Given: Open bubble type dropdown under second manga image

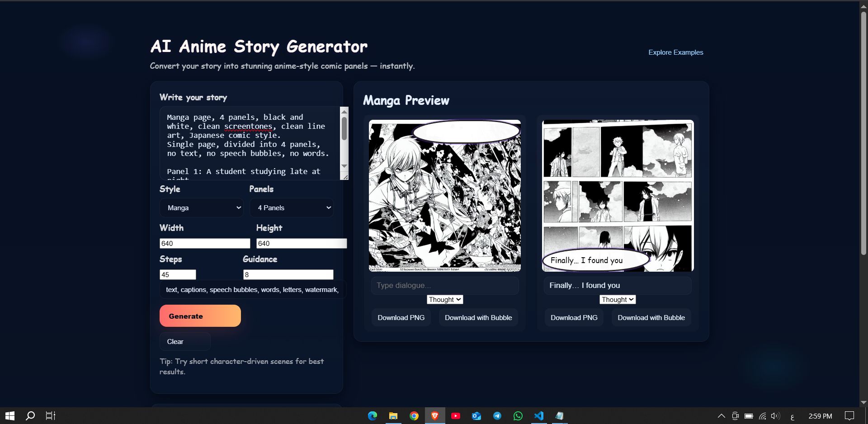Looking at the screenshot, I should (618, 300).
